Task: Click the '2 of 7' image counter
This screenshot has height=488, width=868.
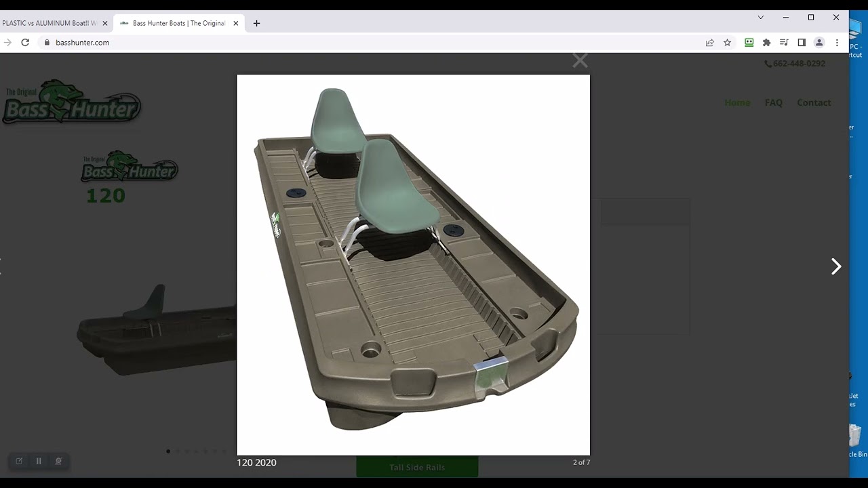Action: pos(581,462)
